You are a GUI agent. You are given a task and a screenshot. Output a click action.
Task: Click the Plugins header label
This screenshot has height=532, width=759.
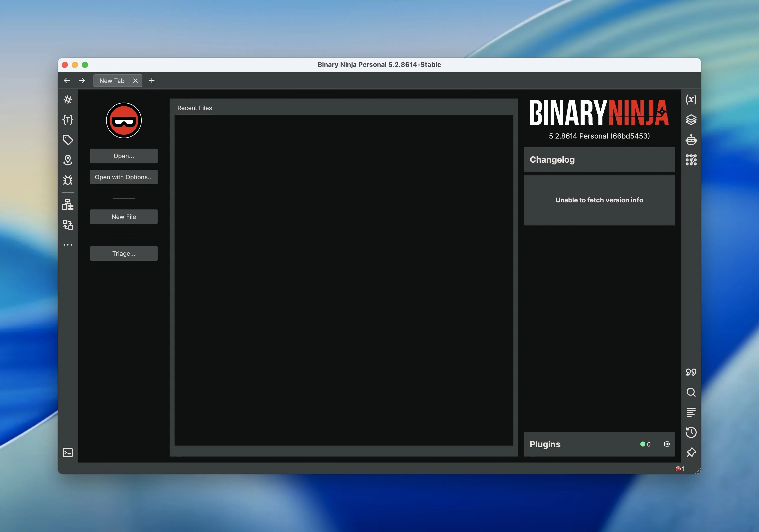pos(545,444)
